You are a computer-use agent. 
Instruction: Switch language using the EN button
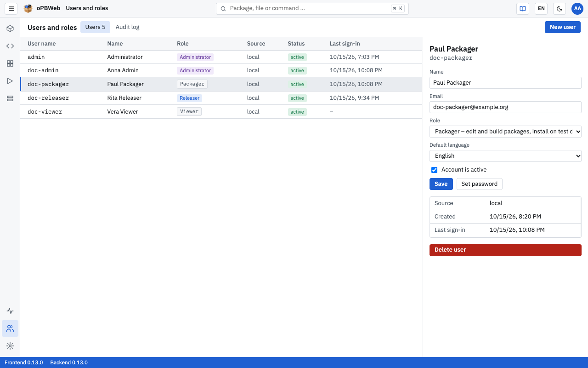click(541, 9)
